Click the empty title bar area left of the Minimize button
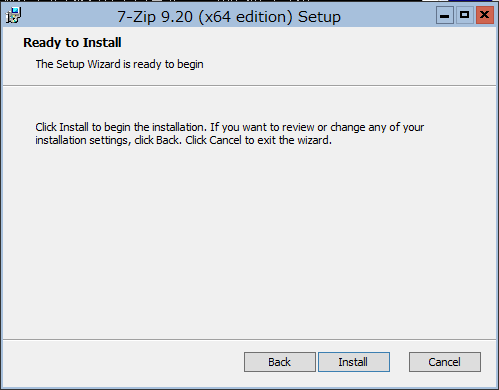This screenshot has height=390, width=499. pos(388,16)
